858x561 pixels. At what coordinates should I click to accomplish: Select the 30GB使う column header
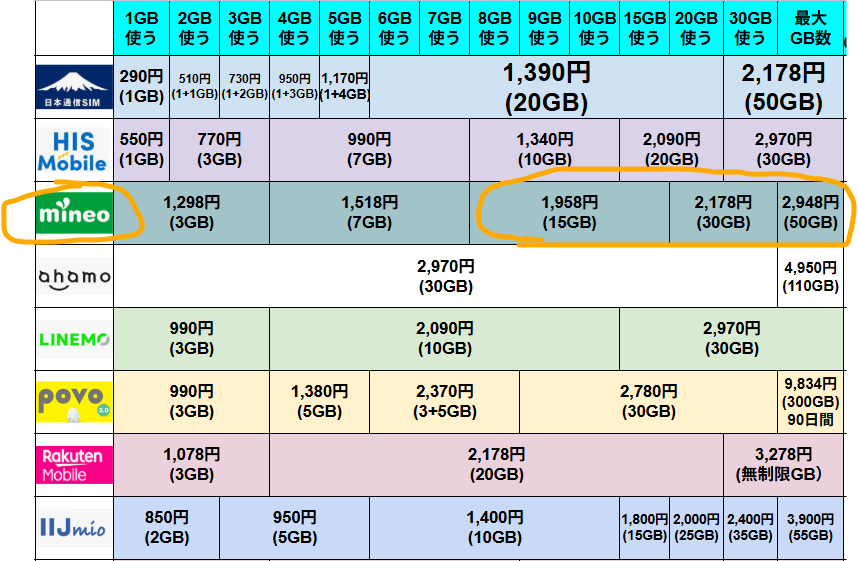point(749,28)
